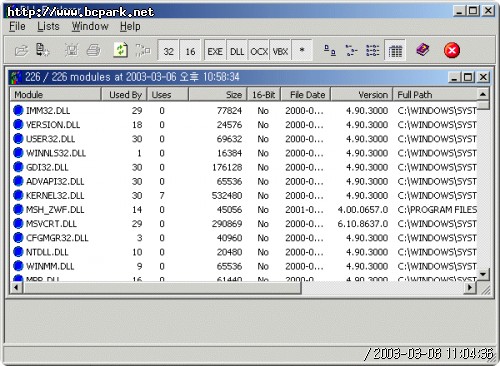Image resolution: width=500 pixels, height=366 pixels.
Task: Open the Lists menu
Action: coord(48,26)
